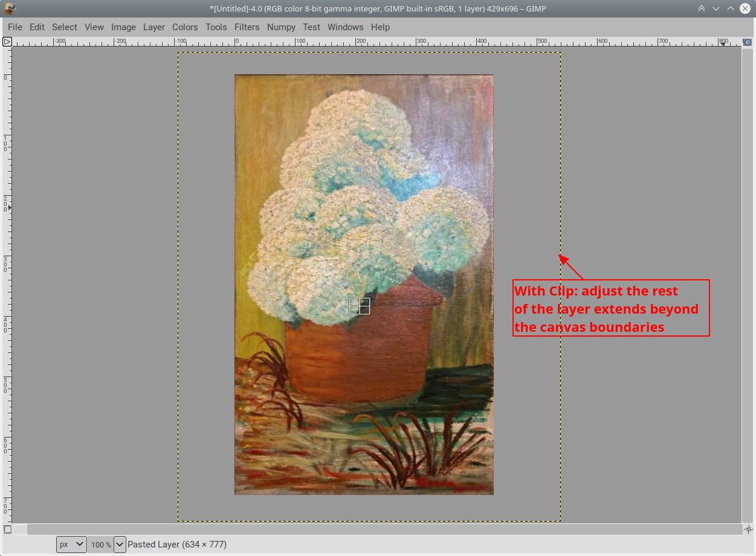Click the keep-above double chevron window button

pos(702,8)
